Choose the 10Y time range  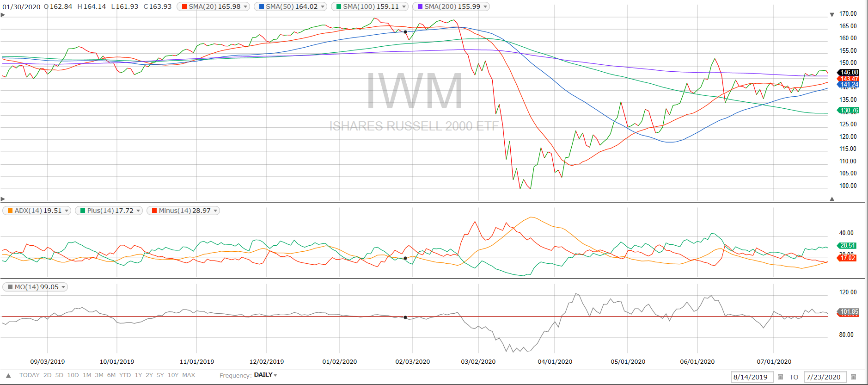point(173,375)
